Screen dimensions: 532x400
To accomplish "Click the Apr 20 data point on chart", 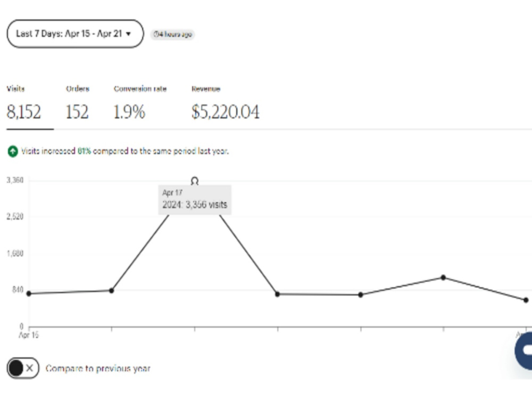I will pos(444,277).
